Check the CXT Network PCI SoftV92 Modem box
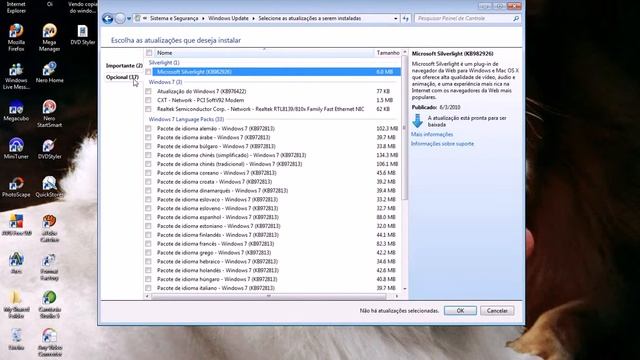The image size is (640, 360). pyautogui.click(x=148, y=100)
